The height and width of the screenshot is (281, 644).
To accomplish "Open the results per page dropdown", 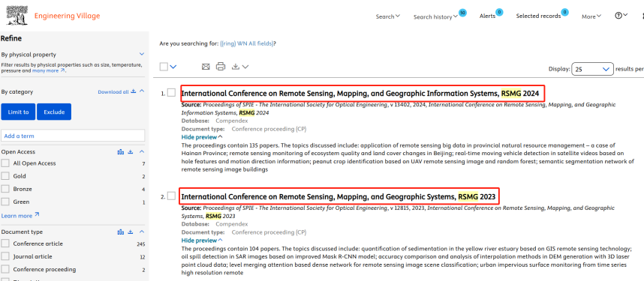I will pos(592,70).
